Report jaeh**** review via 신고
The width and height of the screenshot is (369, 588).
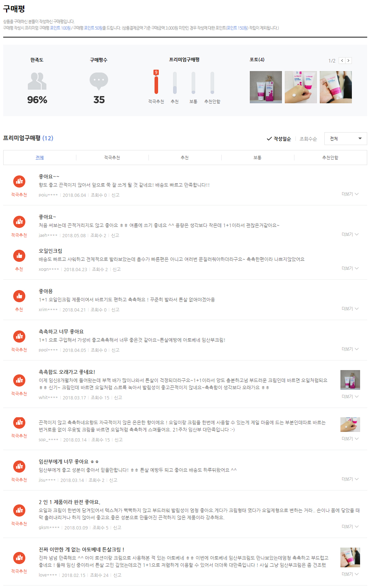(115, 235)
